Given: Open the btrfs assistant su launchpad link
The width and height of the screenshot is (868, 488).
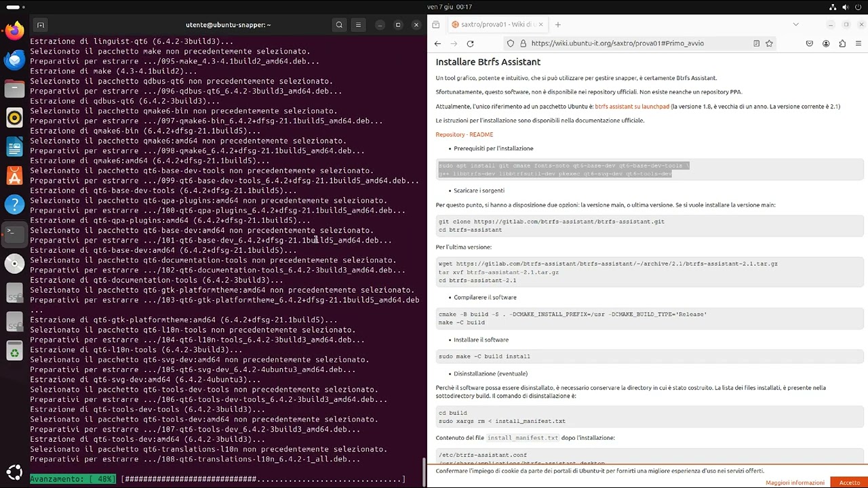Looking at the screenshot, I should (x=632, y=106).
